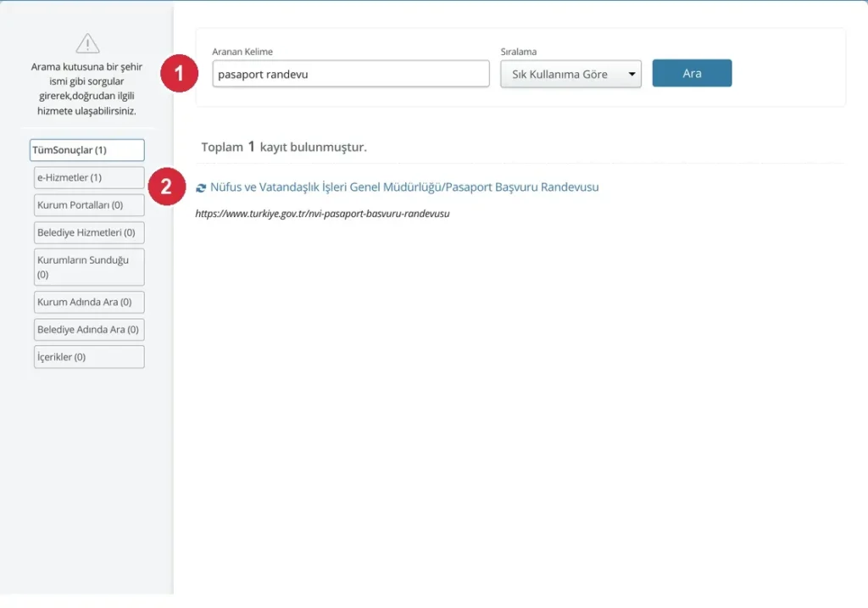The height and width of the screenshot is (608, 868).
Task: Click the Toplam 1 kayıt bulunmuştur text
Action: point(284,147)
